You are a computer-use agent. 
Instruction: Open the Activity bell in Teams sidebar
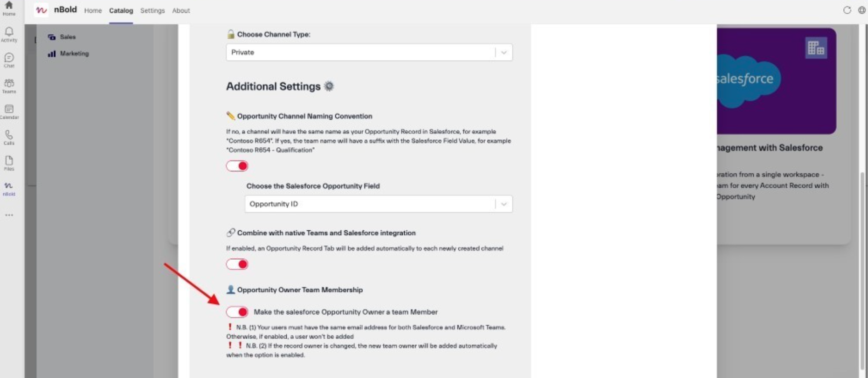(x=9, y=34)
